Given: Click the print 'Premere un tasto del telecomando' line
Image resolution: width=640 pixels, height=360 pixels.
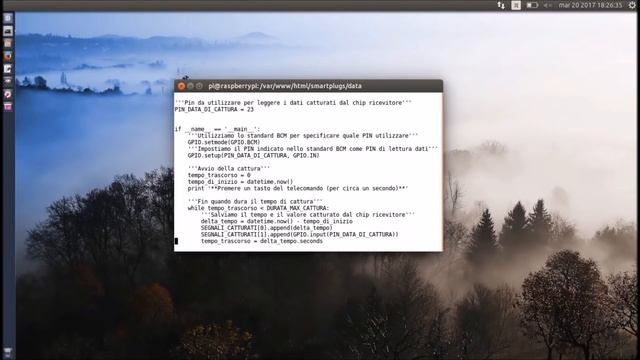Looking at the screenshot, I should click(298, 188).
